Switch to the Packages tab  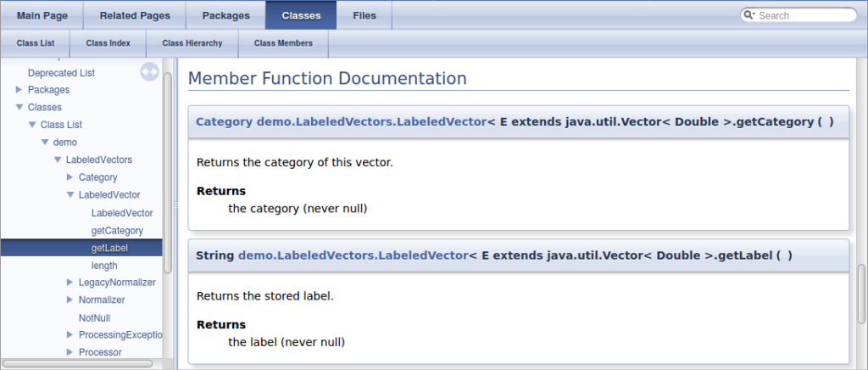tap(225, 15)
